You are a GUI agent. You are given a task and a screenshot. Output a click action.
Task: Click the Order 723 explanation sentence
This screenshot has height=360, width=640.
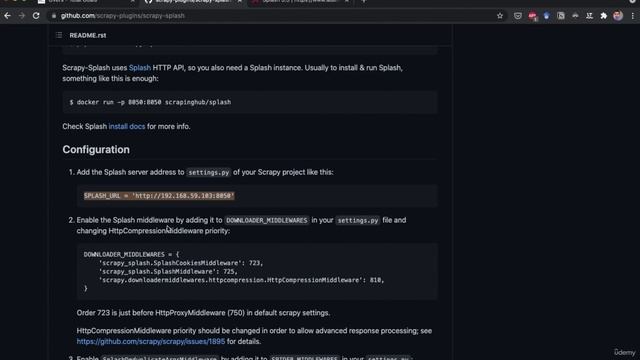click(x=203, y=313)
